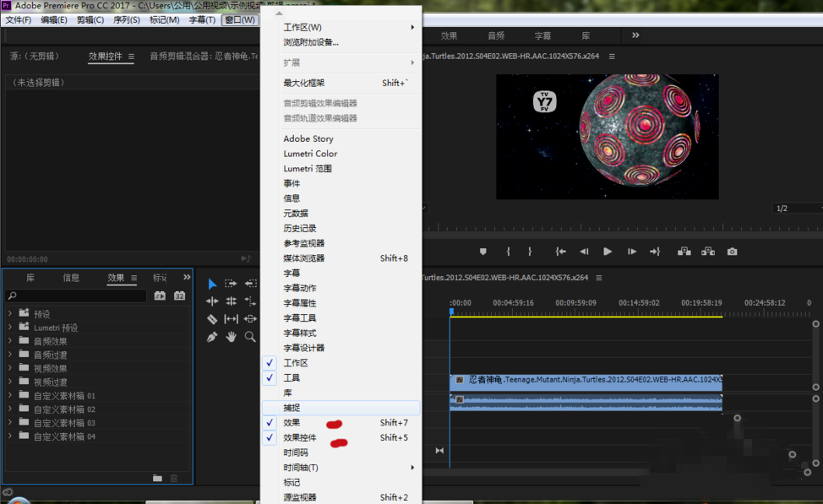Screen dimensions: 823x504
Task: Select the Hand tool
Action: coord(232,335)
